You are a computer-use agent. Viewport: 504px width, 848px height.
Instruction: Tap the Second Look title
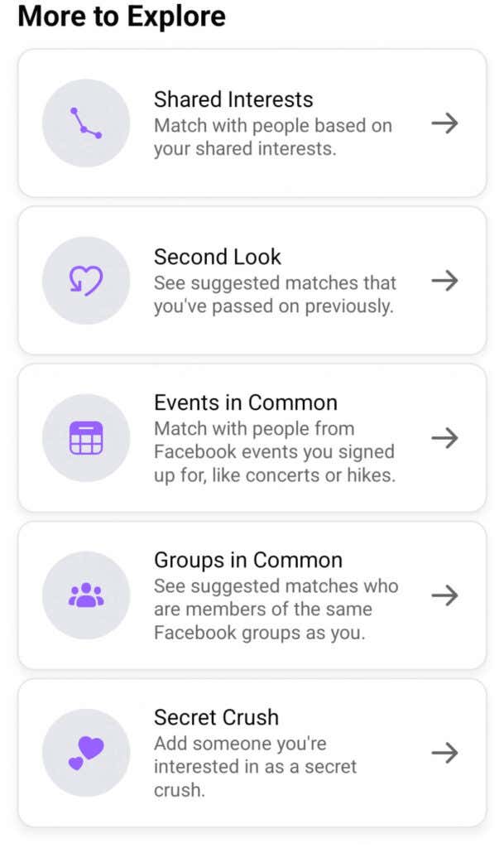point(217,257)
